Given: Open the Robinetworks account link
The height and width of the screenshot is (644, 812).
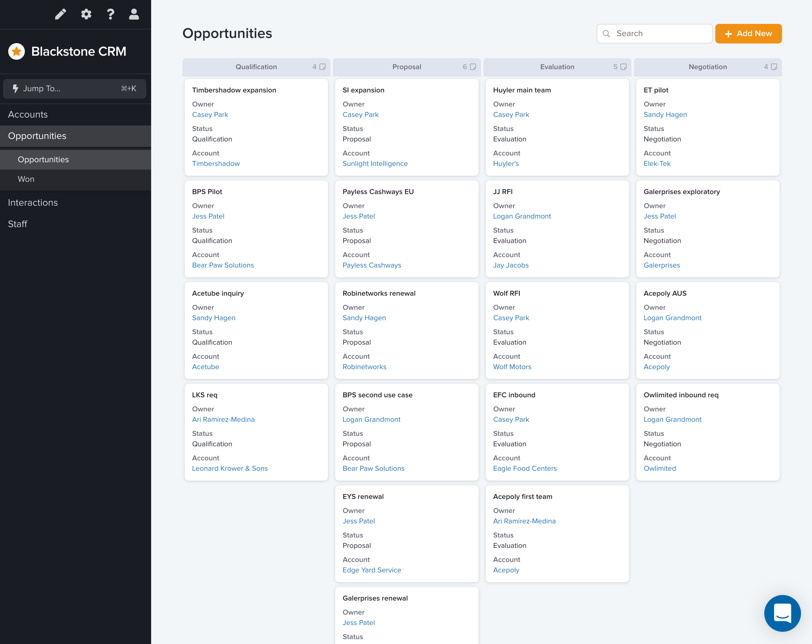Looking at the screenshot, I should 364,367.
